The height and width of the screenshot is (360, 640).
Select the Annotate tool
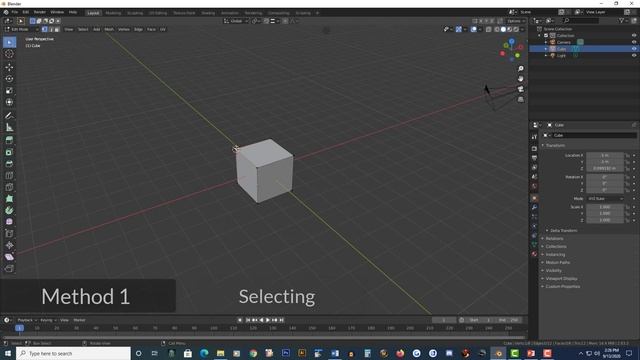[x=9, y=116]
